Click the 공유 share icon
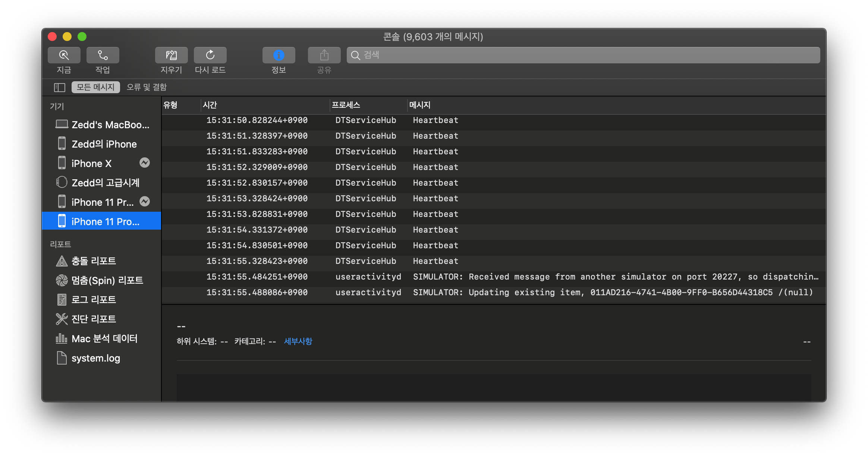Screen dimensions: 868x457 coord(324,55)
